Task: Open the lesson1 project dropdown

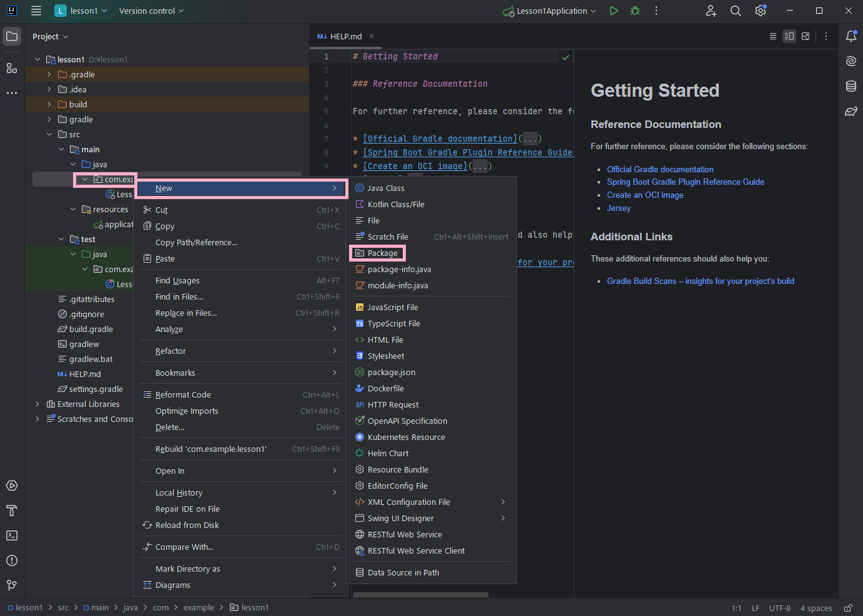Action: pos(81,11)
